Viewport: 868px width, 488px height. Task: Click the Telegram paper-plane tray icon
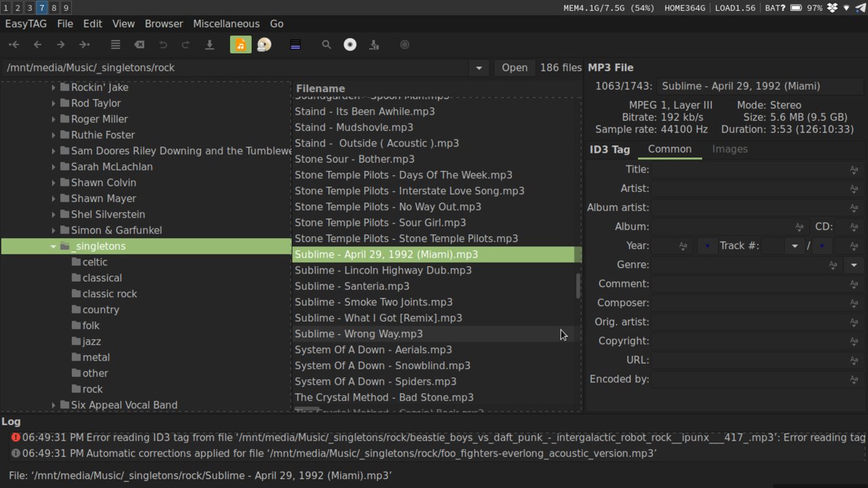[860, 8]
